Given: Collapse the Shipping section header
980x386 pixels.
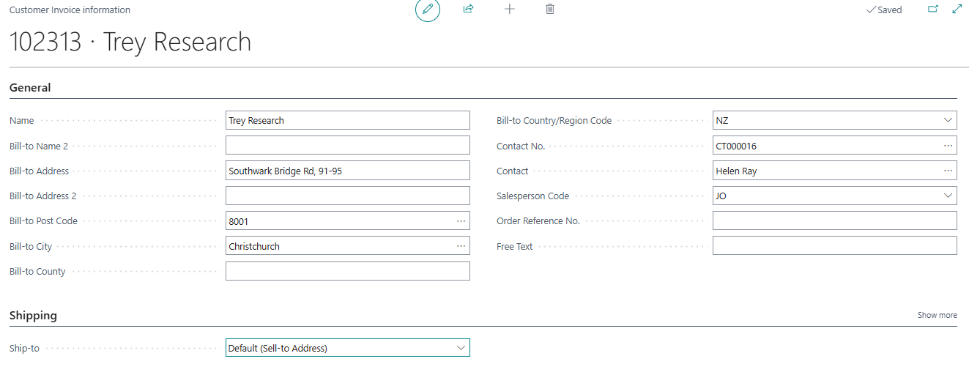Looking at the screenshot, I should (33, 316).
